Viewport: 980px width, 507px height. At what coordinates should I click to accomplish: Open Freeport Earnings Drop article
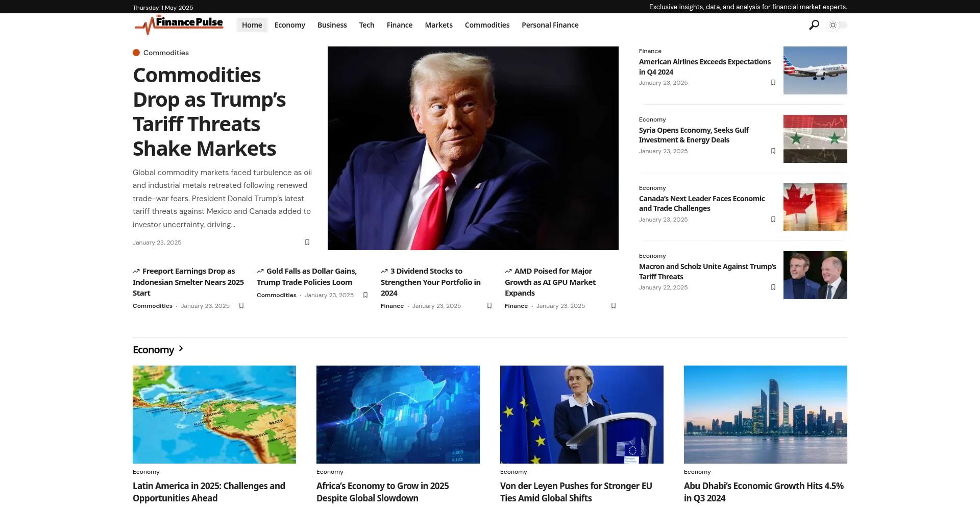[188, 282]
